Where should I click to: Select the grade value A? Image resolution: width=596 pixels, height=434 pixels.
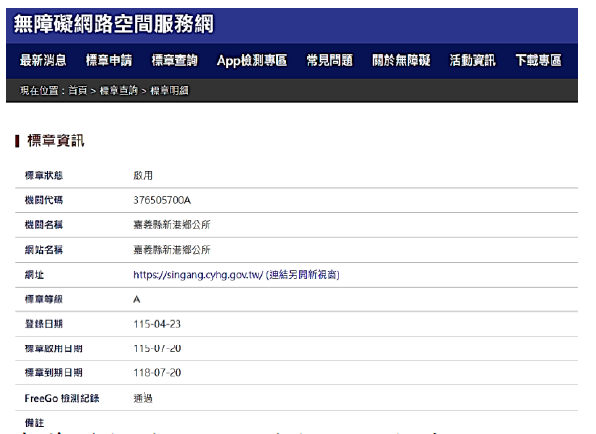(137, 299)
